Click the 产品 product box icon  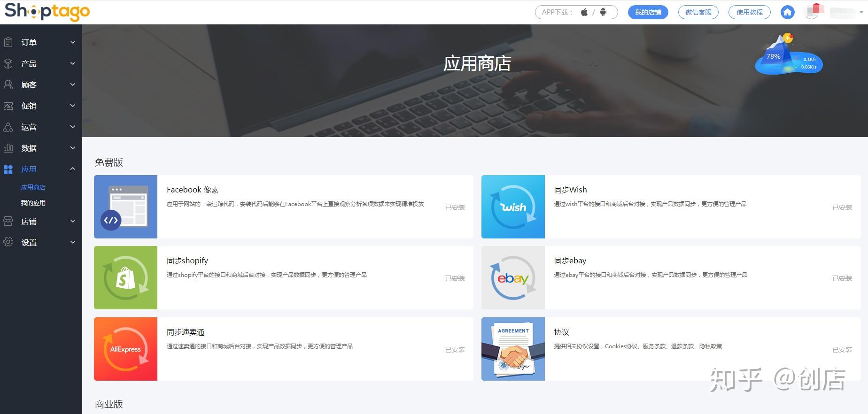pyautogui.click(x=8, y=63)
